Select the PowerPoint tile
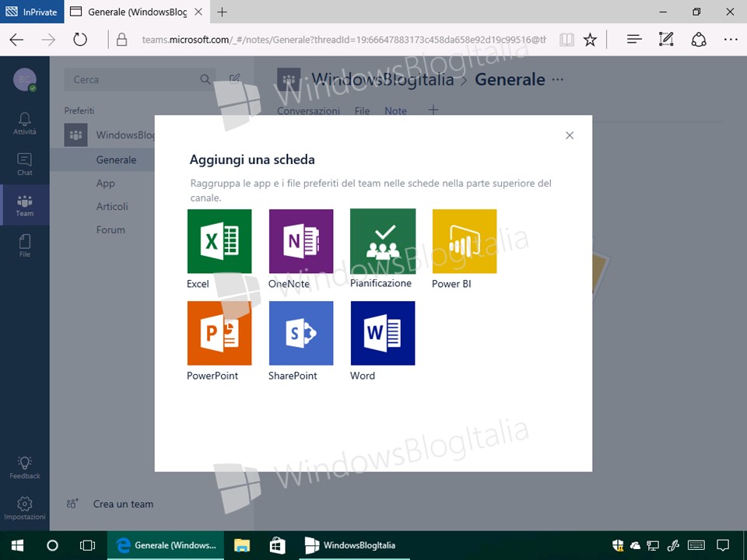Image resolution: width=747 pixels, height=560 pixels. tap(219, 334)
